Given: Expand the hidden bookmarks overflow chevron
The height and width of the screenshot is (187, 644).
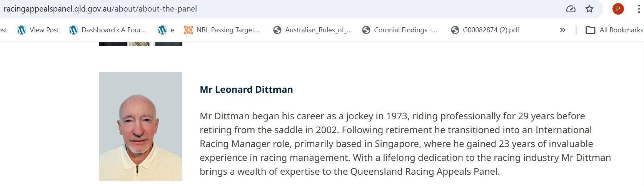Looking at the screenshot, I should point(562,30).
